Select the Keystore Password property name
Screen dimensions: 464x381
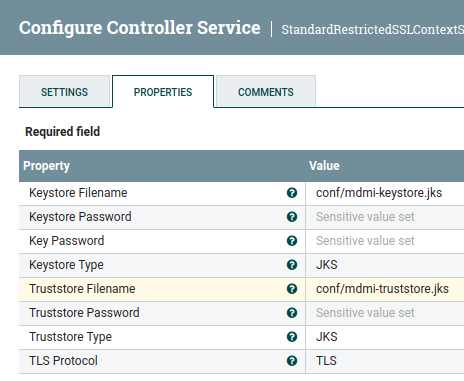click(x=80, y=217)
